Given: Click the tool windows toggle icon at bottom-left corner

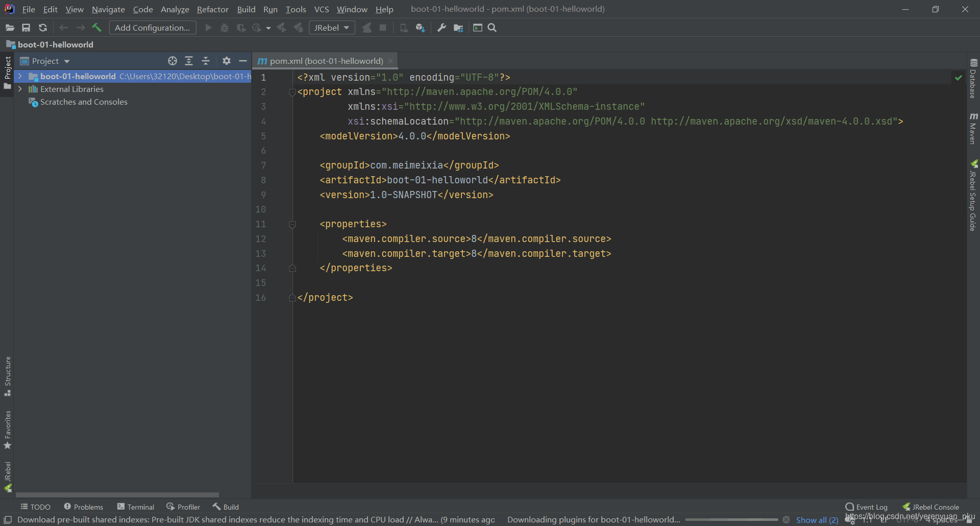Looking at the screenshot, I should 8,519.
